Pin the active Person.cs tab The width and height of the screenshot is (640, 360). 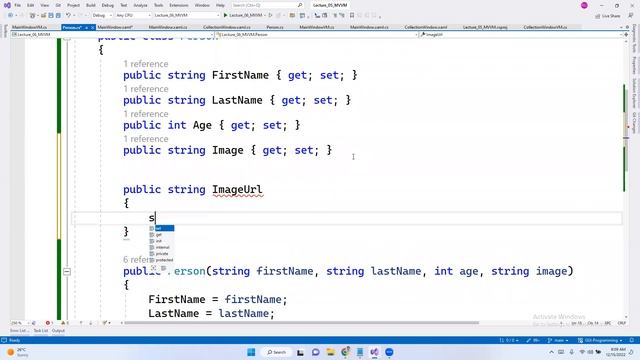(87, 27)
